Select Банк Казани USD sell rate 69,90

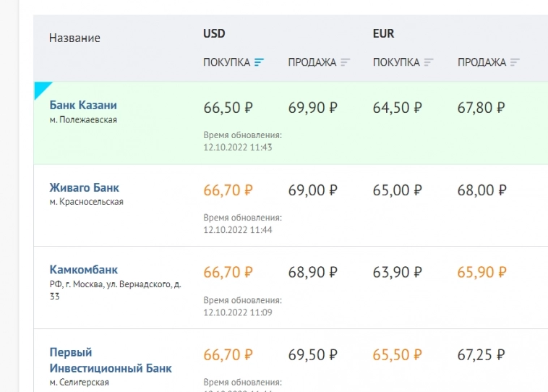coord(312,108)
